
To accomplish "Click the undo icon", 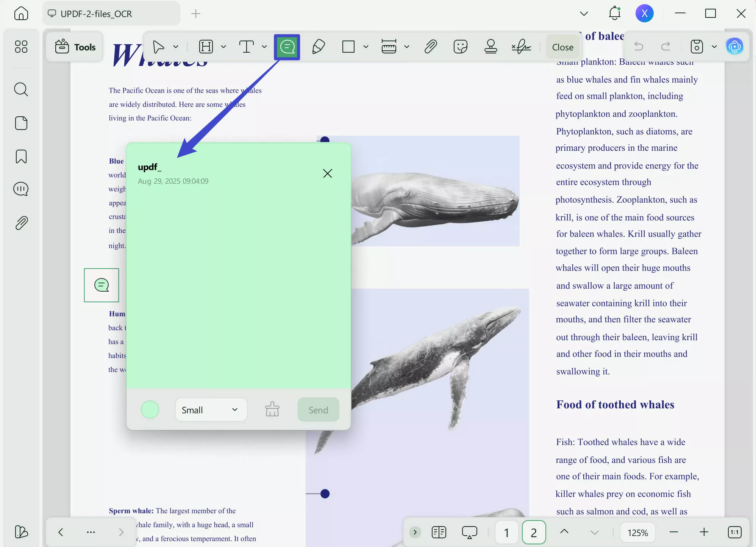I will [x=638, y=46].
